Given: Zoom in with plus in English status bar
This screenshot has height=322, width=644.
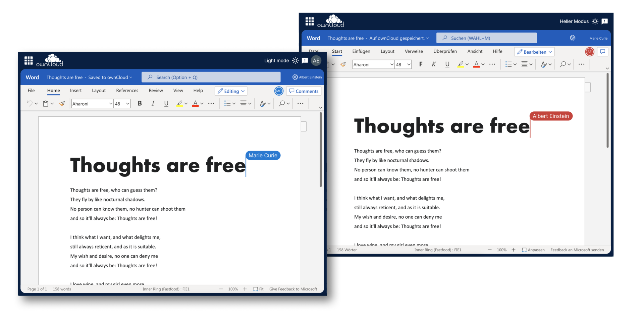Looking at the screenshot, I should 245,289.
